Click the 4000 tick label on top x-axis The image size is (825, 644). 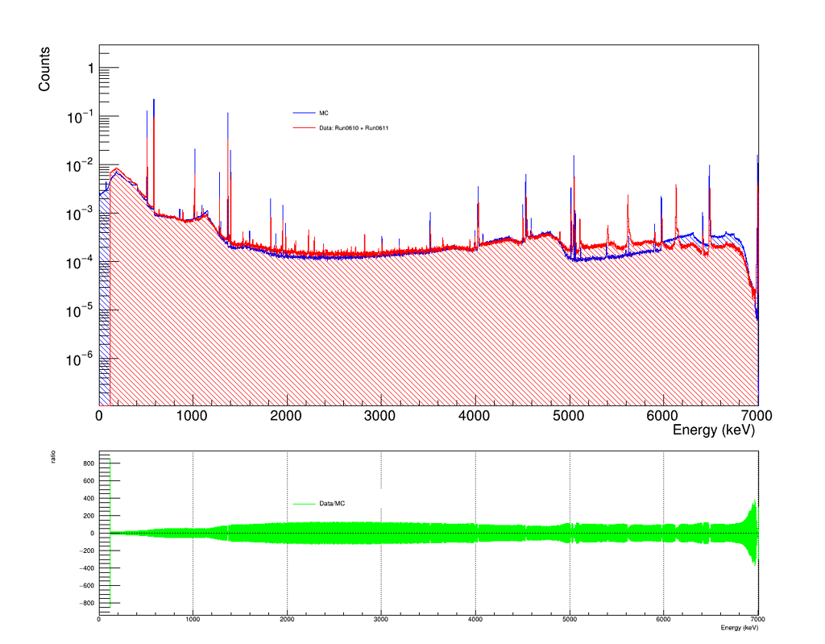point(474,416)
